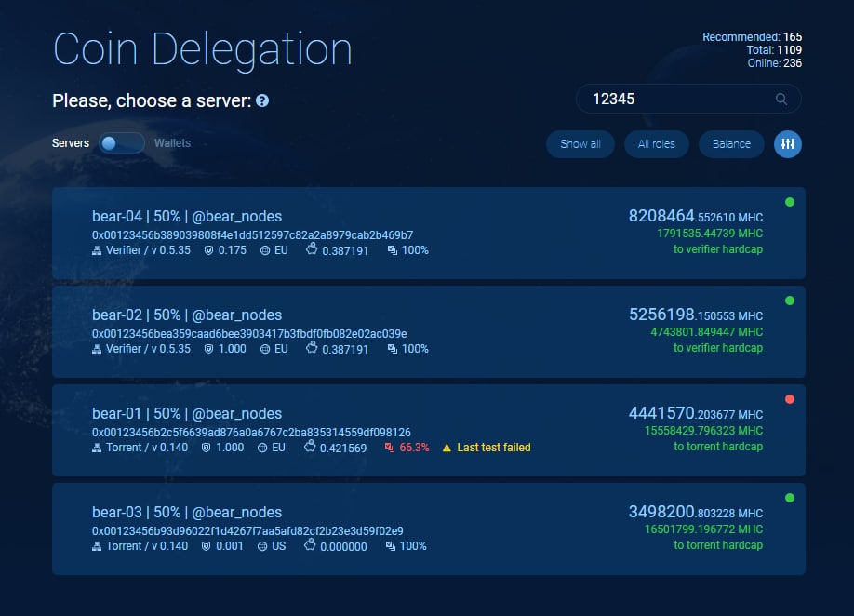Select the bear-03 server title
Screen dimensions: 854x616
(187, 512)
